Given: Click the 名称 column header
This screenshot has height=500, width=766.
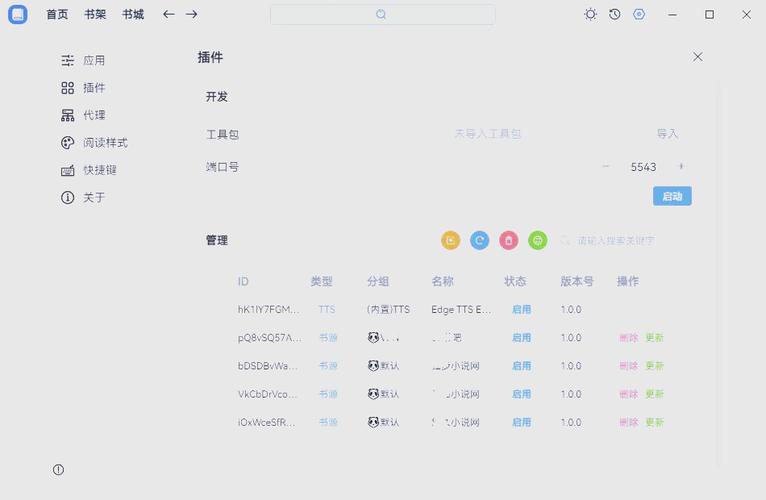Looking at the screenshot, I should tap(443, 281).
